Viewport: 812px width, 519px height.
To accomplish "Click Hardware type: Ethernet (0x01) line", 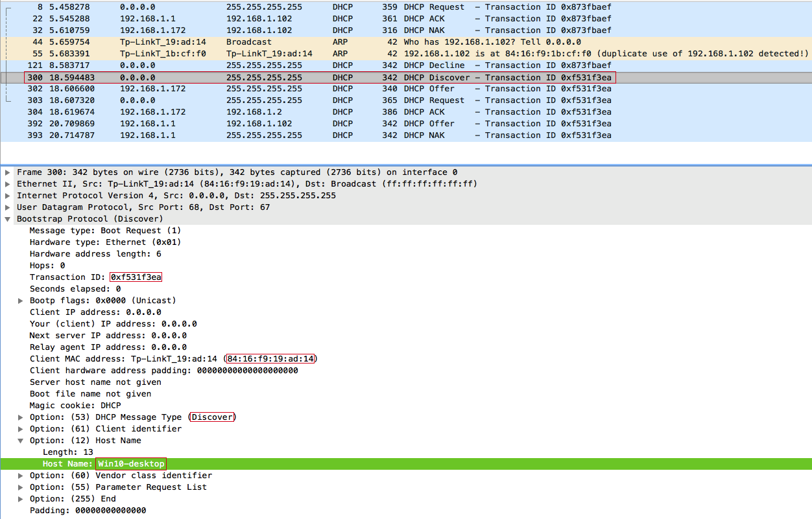I will [105, 242].
